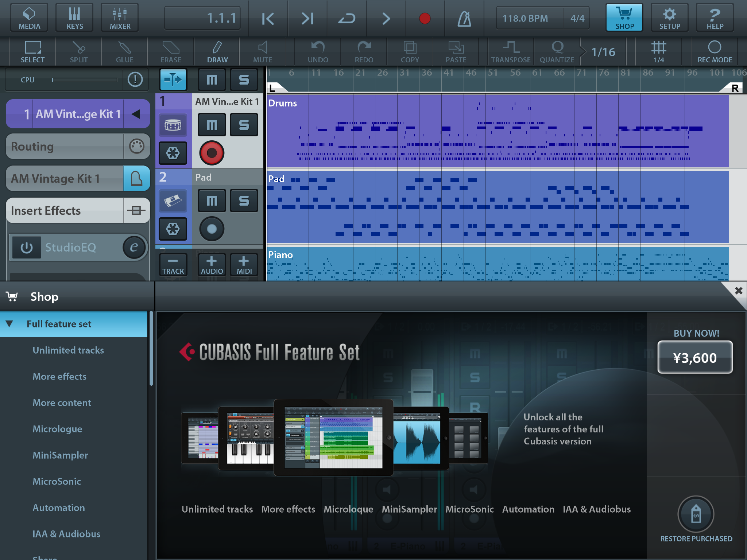Open the SHOP tab
The image size is (747, 560).
pos(624,17)
